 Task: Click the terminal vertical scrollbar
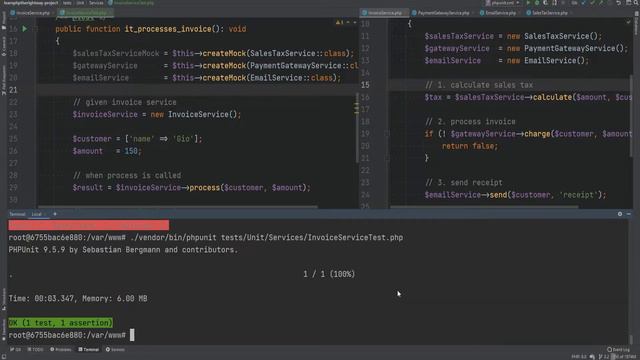pyautogui.click(x=631, y=339)
